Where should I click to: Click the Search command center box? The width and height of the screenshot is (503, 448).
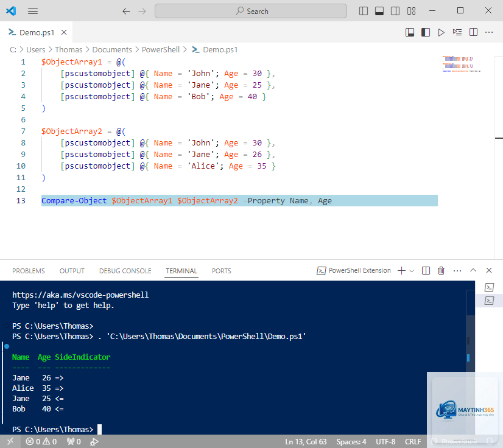pos(250,11)
